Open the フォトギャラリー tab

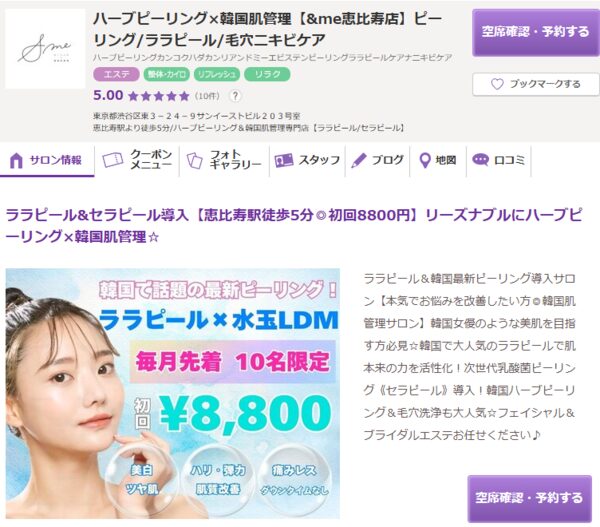224,160
